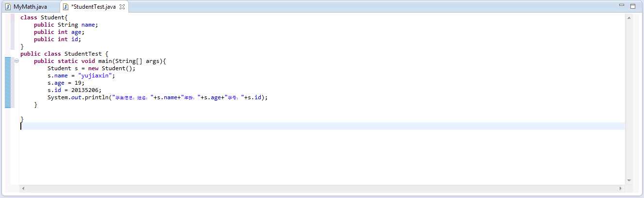The image size is (644, 198).
Task: Click the "Student s = new Student();" line
Action: (92, 68)
